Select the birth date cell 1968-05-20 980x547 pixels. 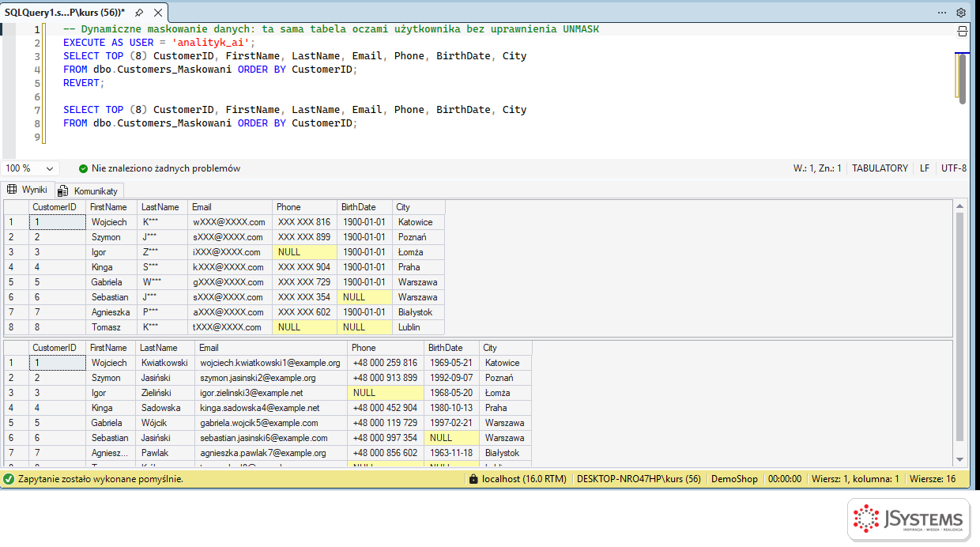452,393
